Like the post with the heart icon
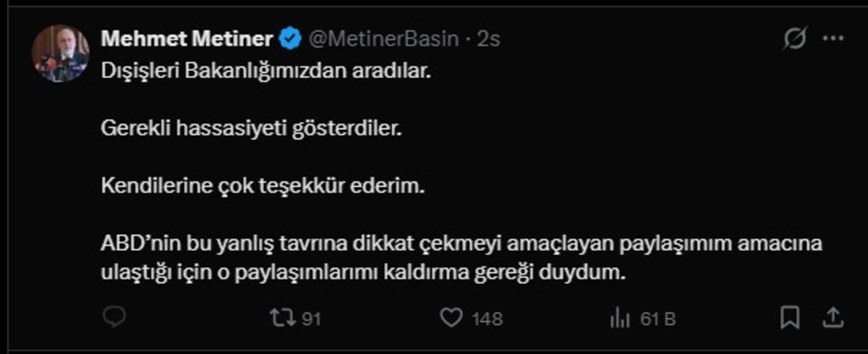This screenshot has width=868, height=354. point(451,317)
